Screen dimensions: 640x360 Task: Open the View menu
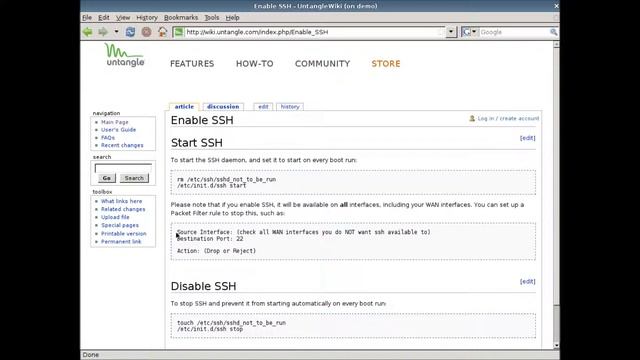[123, 18]
